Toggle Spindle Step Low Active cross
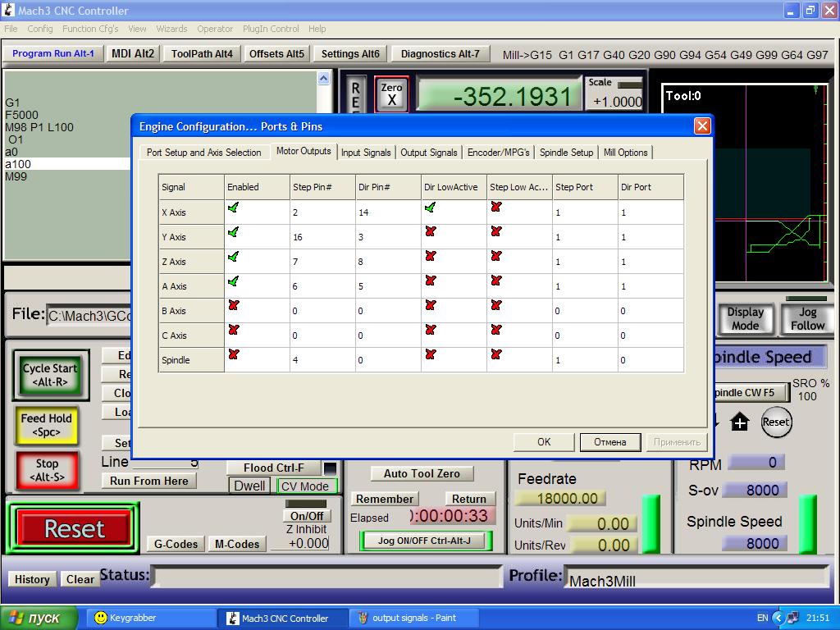Viewport: 840px width, 630px height. click(496, 354)
